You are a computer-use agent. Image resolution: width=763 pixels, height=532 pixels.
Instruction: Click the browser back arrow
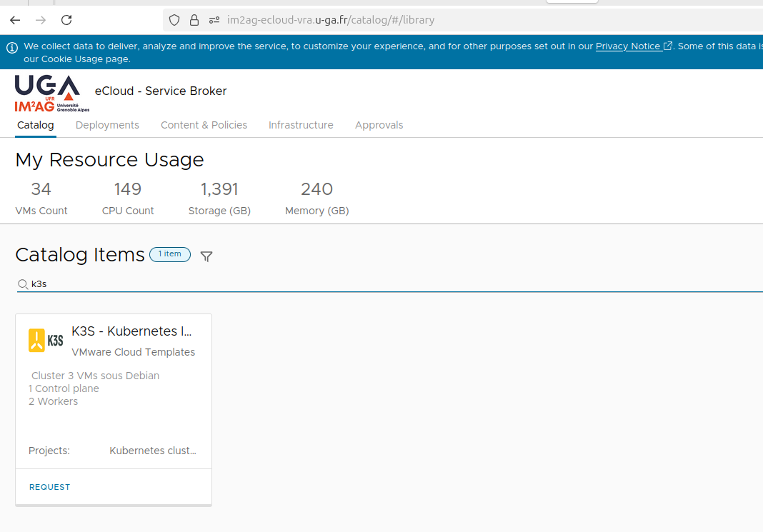[x=15, y=20]
